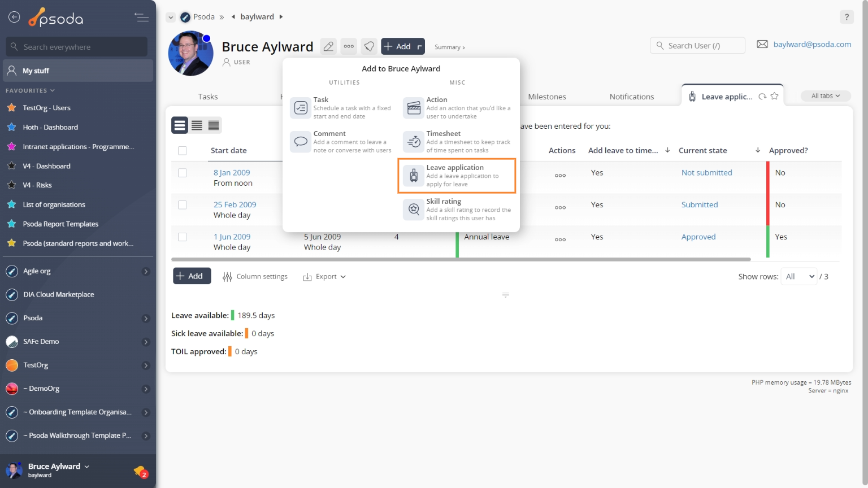Click the back arrow icon beside Psoda logo
This screenshot has width=868, height=488.
[x=14, y=17]
